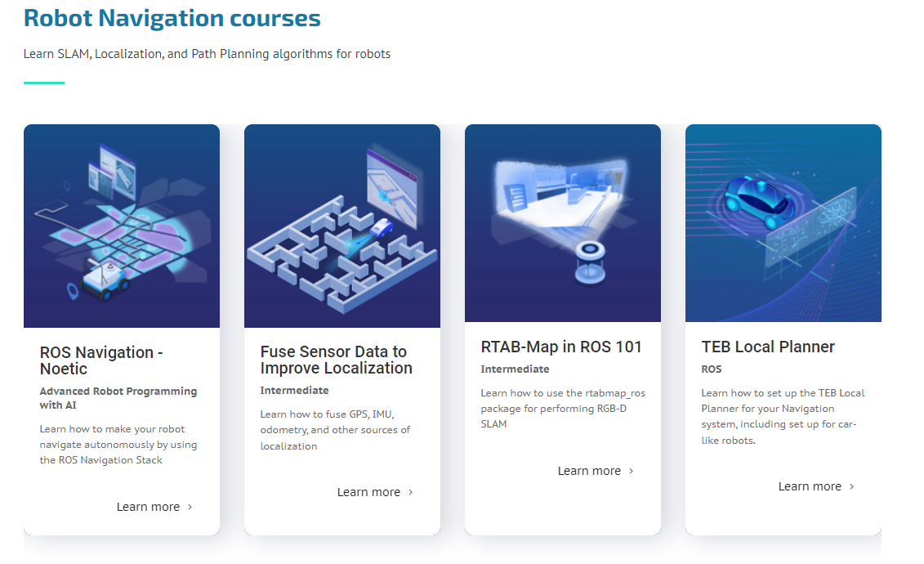This screenshot has height=564, width=924.
Task: Click 'Advanced Robot Programming with AI' label
Action: [x=118, y=398]
